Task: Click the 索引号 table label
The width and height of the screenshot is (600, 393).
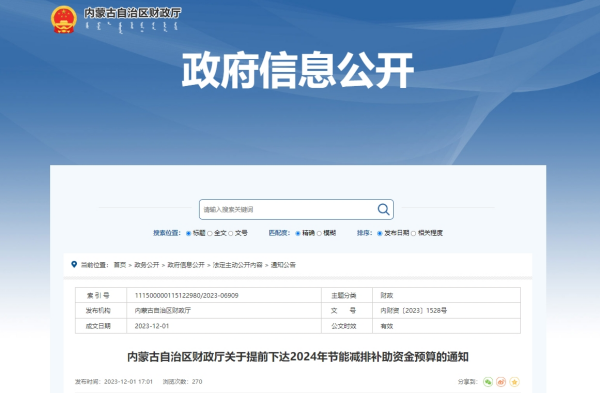Action: pyautogui.click(x=98, y=295)
